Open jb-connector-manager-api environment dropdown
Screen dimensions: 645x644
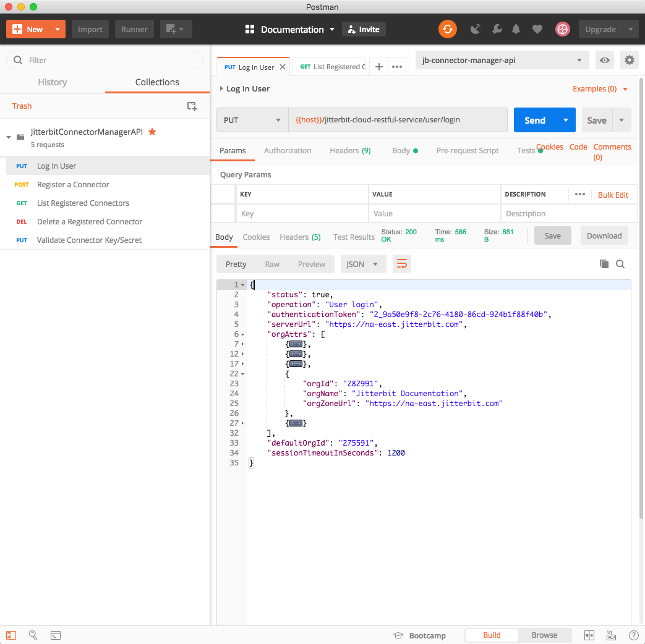(502, 60)
